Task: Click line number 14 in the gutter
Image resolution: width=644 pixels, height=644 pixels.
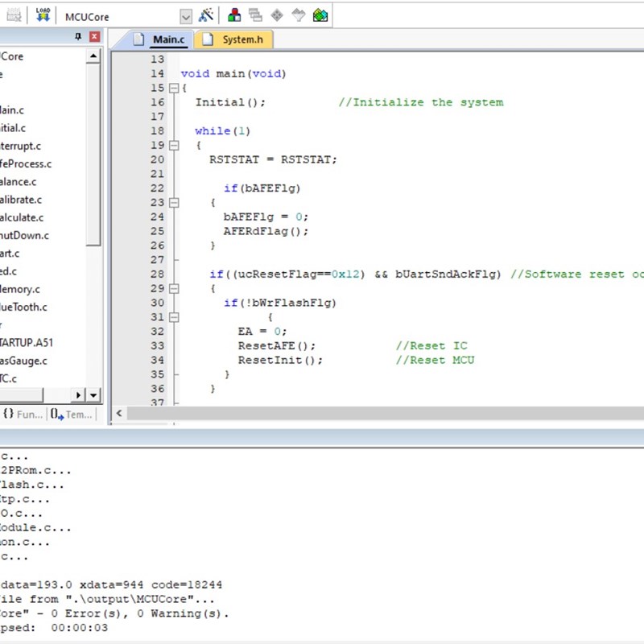Action: [x=157, y=73]
